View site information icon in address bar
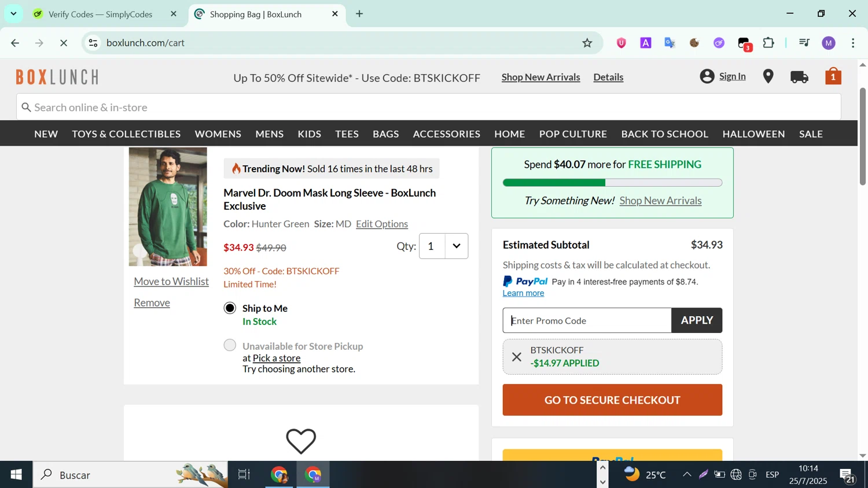868x488 pixels. pyautogui.click(x=93, y=43)
